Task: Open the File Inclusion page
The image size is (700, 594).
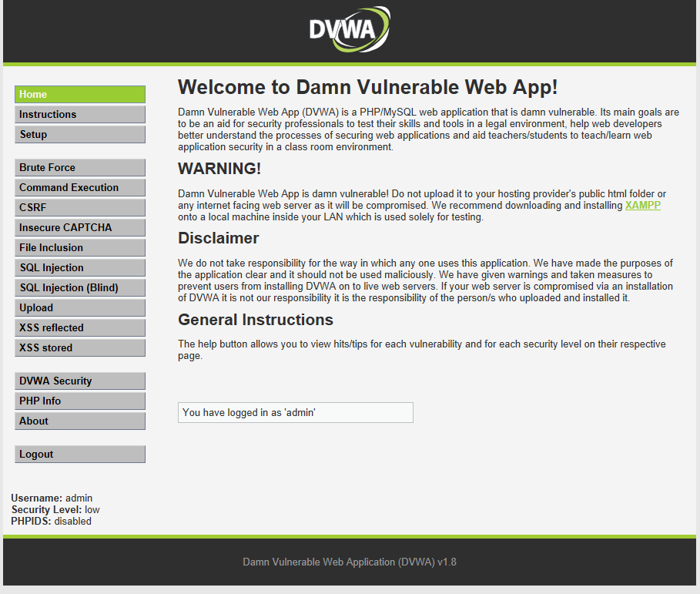Action: click(80, 247)
